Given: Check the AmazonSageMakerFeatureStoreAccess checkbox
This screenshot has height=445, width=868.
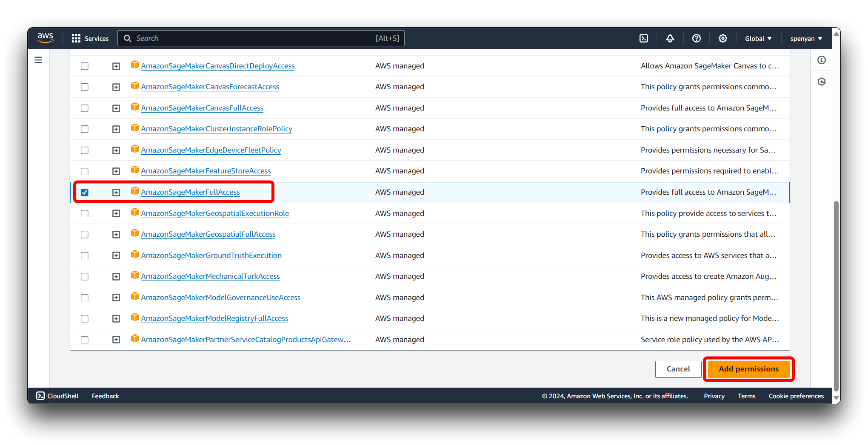Looking at the screenshot, I should pos(85,171).
